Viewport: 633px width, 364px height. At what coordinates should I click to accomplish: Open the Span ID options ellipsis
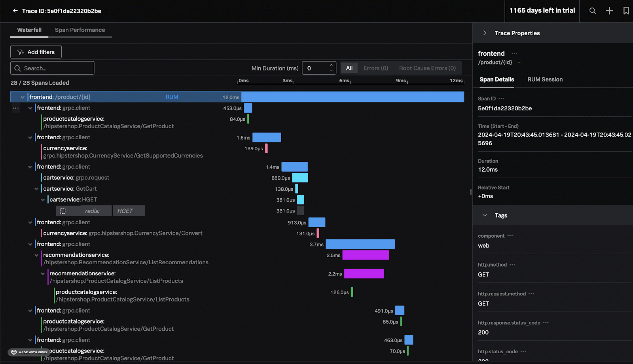(x=501, y=98)
